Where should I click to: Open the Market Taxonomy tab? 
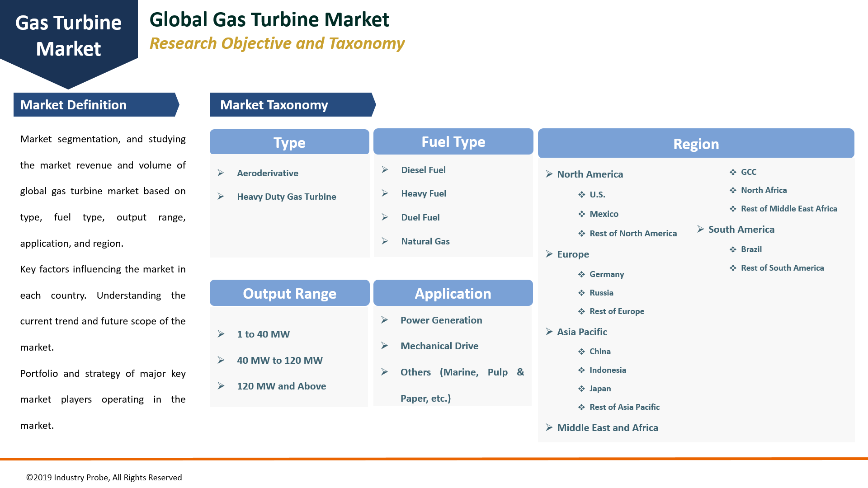coord(274,105)
